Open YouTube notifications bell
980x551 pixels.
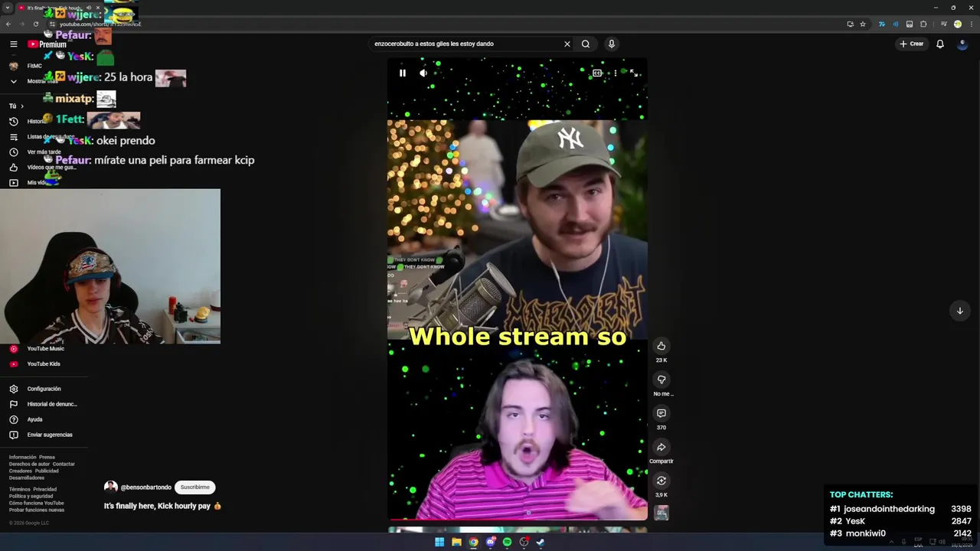pos(940,44)
